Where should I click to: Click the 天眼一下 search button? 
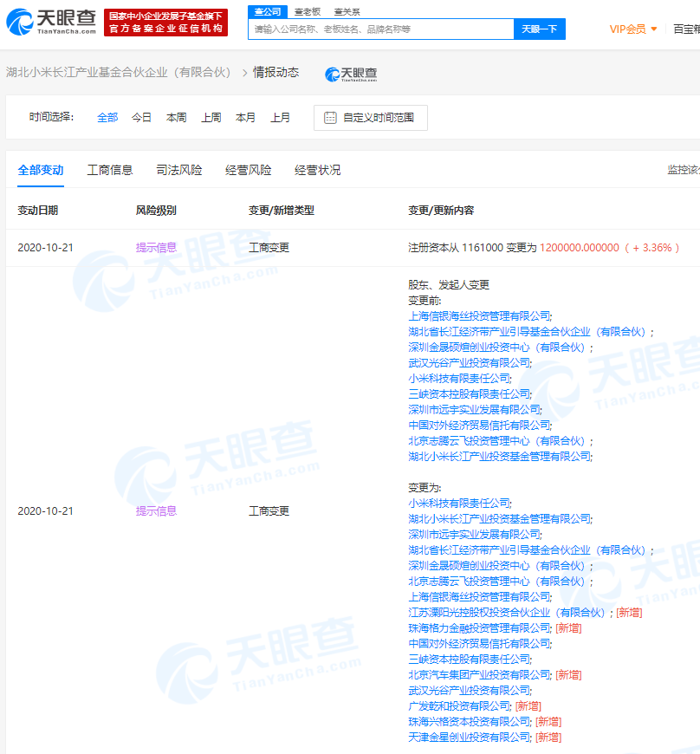tap(540, 29)
